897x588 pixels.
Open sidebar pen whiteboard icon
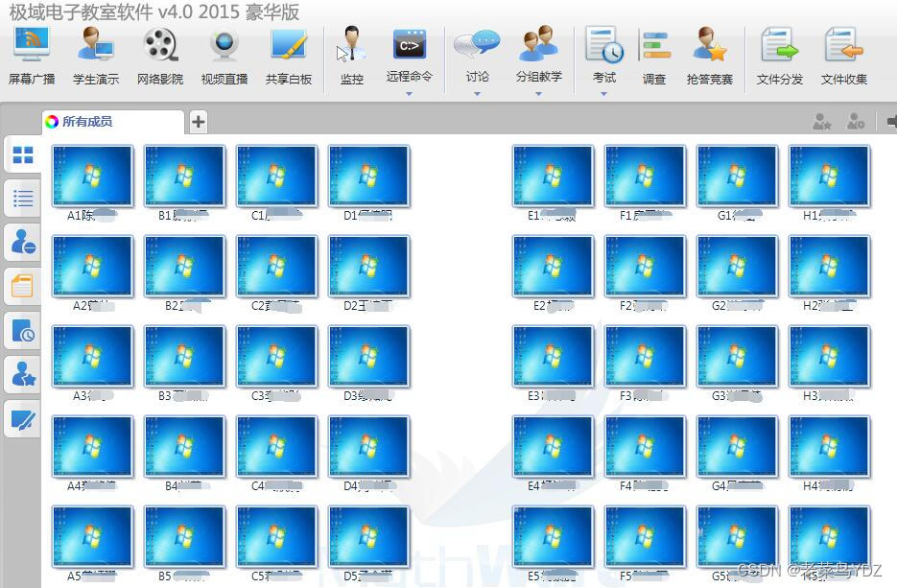(x=23, y=419)
